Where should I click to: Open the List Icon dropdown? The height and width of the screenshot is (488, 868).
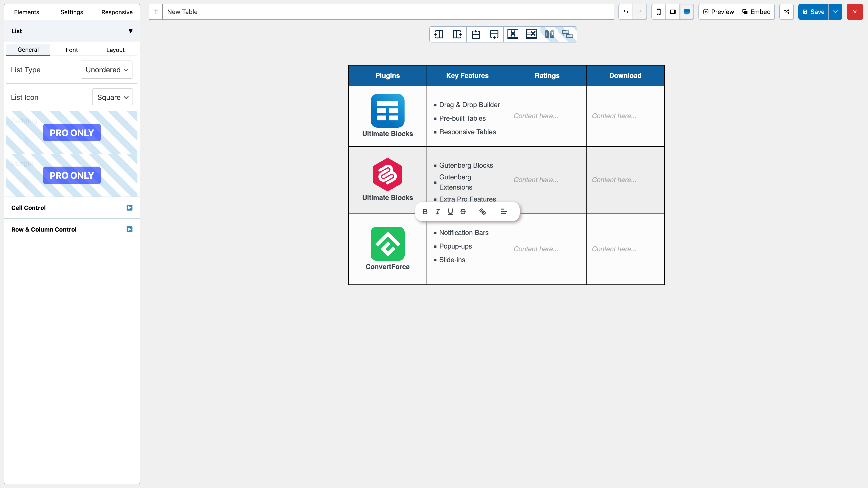point(112,97)
